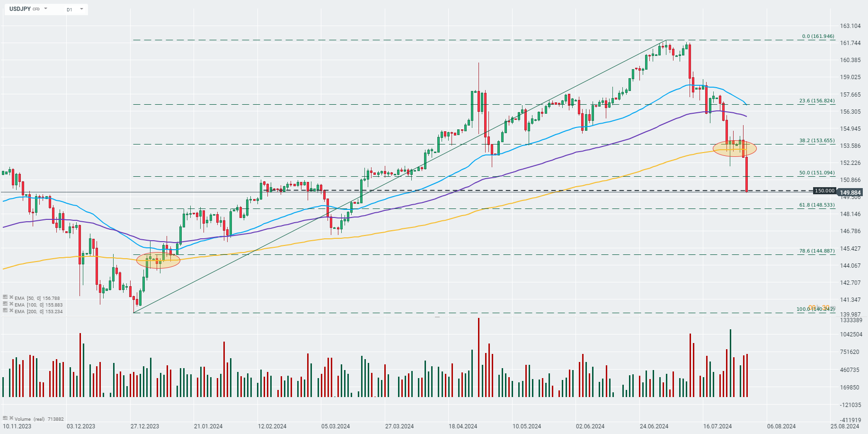Expand the USDJPY symbol dropdown arrow
The height and width of the screenshot is (434, 868).
46,9
